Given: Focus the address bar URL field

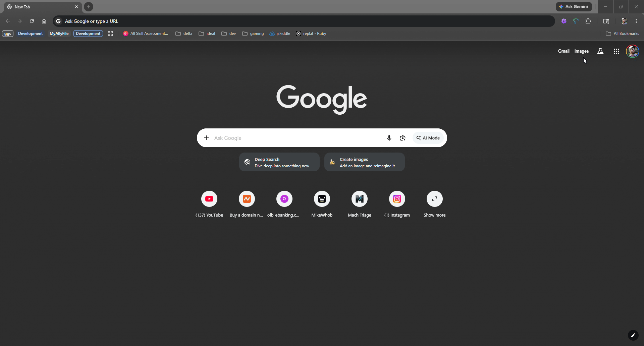Looking at the screenshot, I should coord(304,21).
